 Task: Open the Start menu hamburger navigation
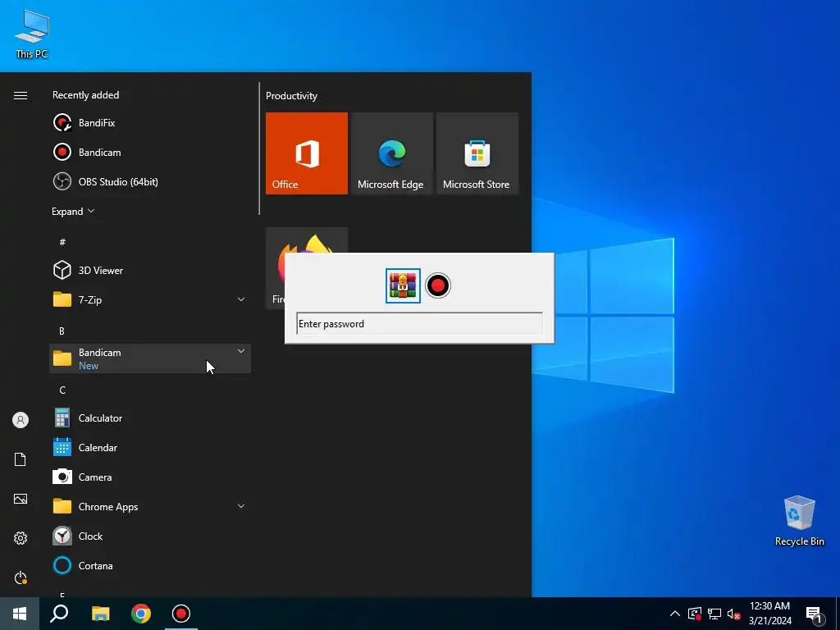[x=21, y=95]
